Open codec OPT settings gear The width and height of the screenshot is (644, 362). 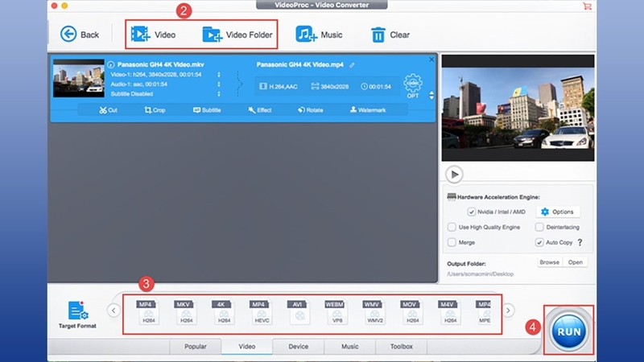pos(413,86)
